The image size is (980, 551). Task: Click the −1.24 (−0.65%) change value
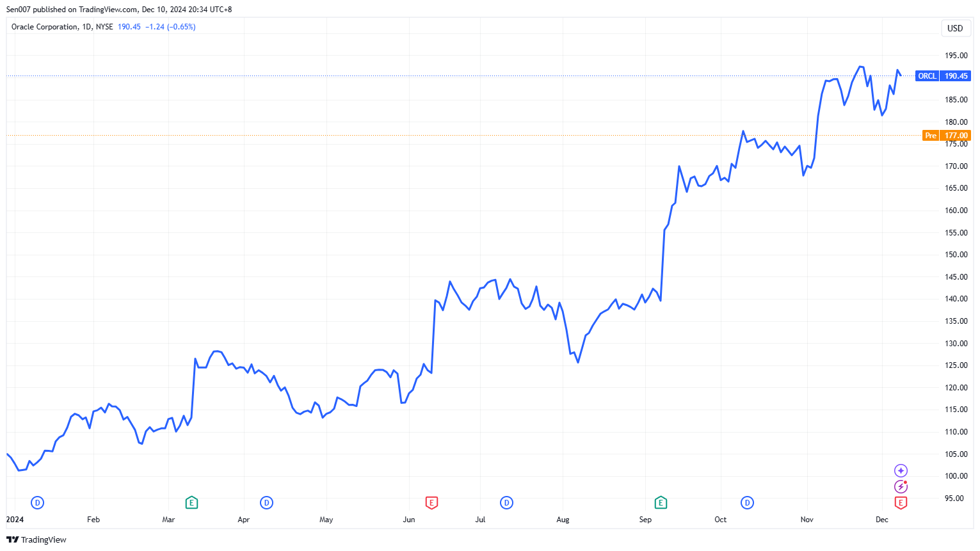click(x=170, y=27)
